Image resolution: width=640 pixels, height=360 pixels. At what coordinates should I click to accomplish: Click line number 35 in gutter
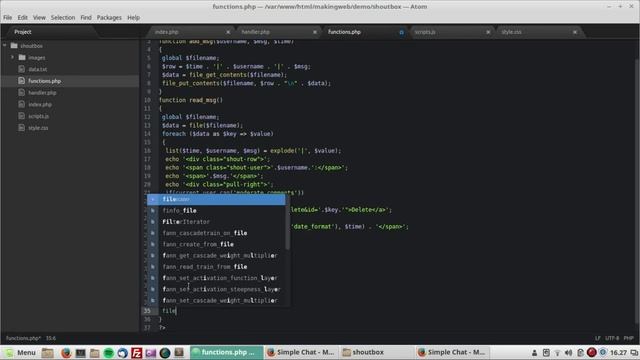[147, 311]
